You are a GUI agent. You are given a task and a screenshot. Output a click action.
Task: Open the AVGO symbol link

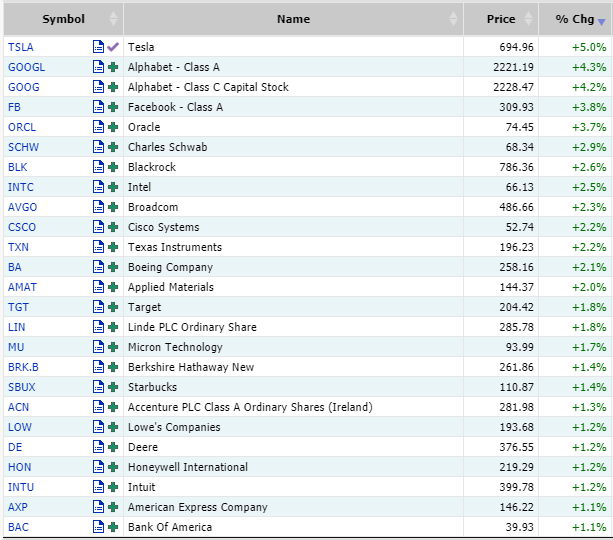pyautogui.click(x=23, y=207)
